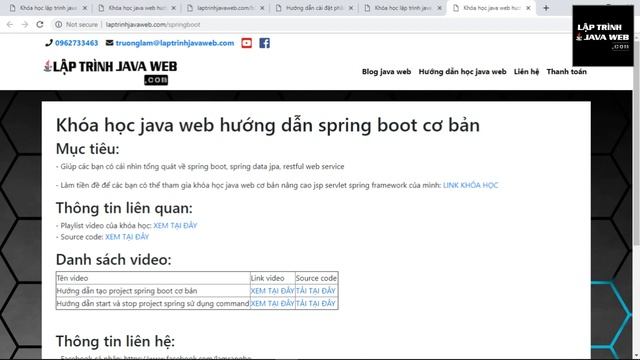Click the Mục tiêu heading
This screenshot has width=640, height=360.
point(87,149)
